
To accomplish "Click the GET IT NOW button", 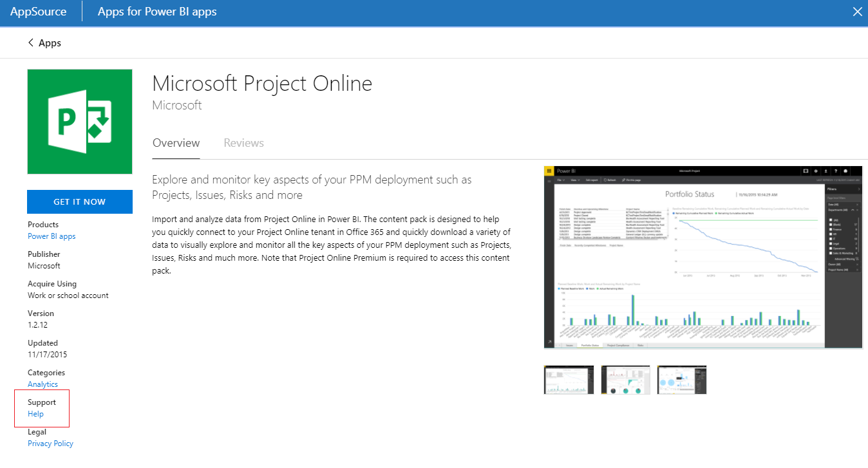I will [80, 201].
